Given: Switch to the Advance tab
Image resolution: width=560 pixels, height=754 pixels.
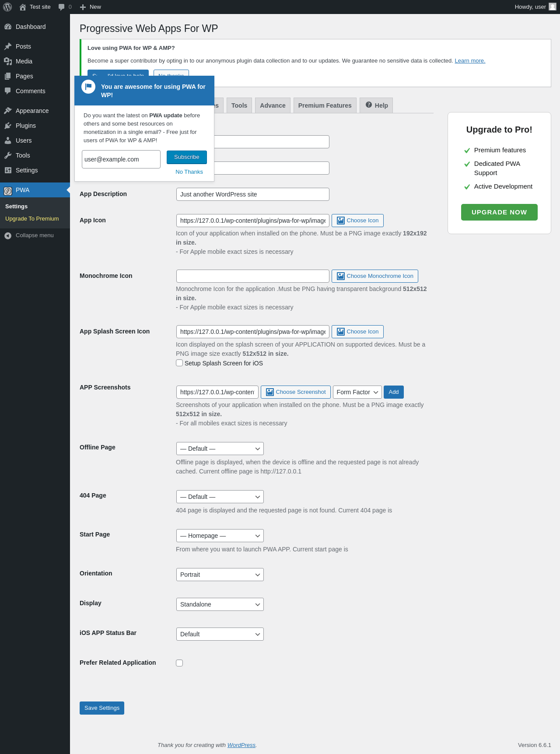Looking at the screenshot, I should [273, 105].
